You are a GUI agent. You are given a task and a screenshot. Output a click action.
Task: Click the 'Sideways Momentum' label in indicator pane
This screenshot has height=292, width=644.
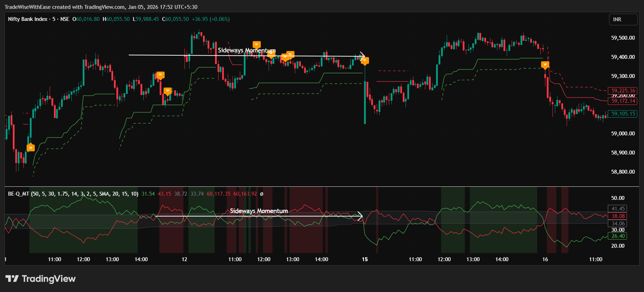[259, 211]
